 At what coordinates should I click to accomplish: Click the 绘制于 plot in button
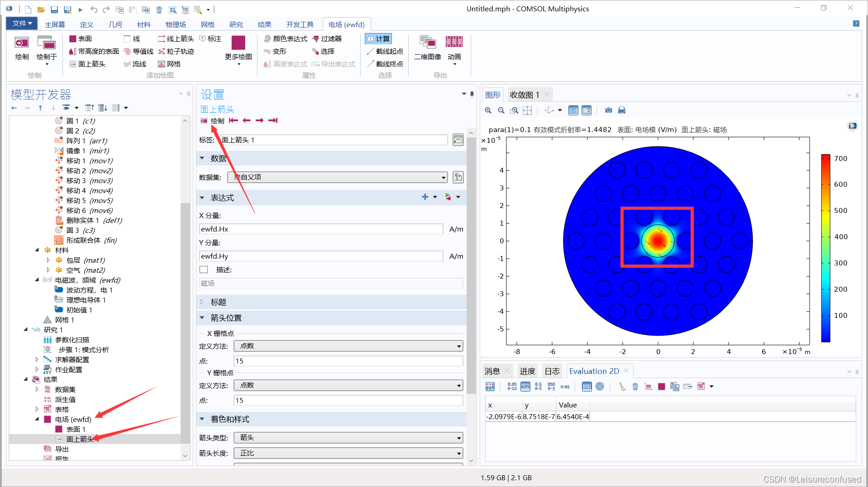[x=47, y=50]
